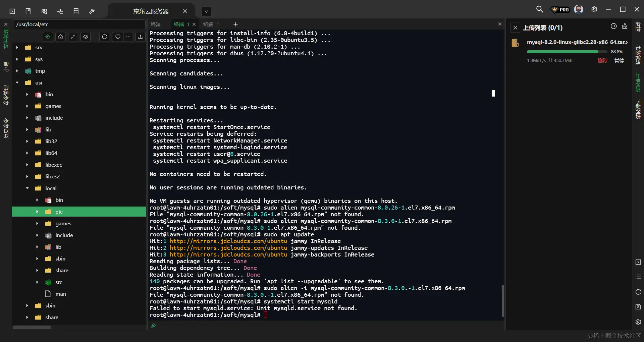Expand the libexec folder
Screen dimensions: 644x342
27,165
